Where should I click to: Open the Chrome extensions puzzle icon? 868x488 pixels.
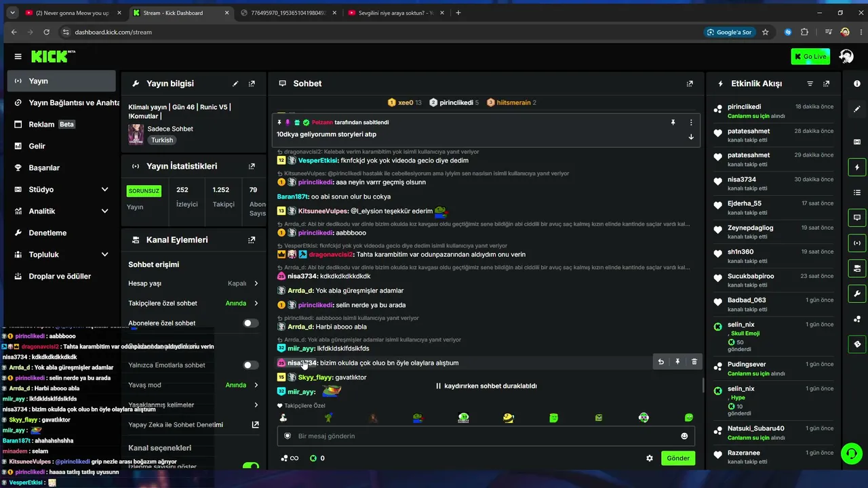[x=804, y=32]
